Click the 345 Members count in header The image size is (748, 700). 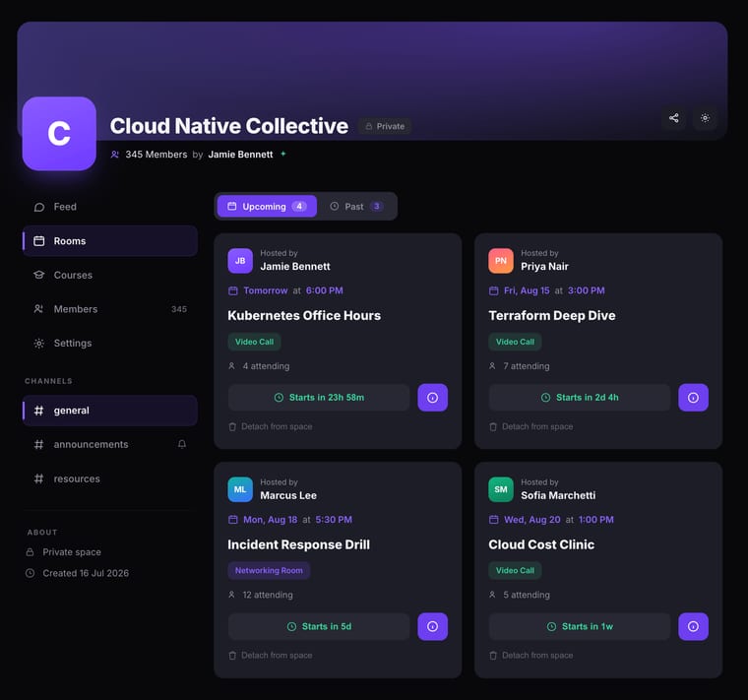156,155
